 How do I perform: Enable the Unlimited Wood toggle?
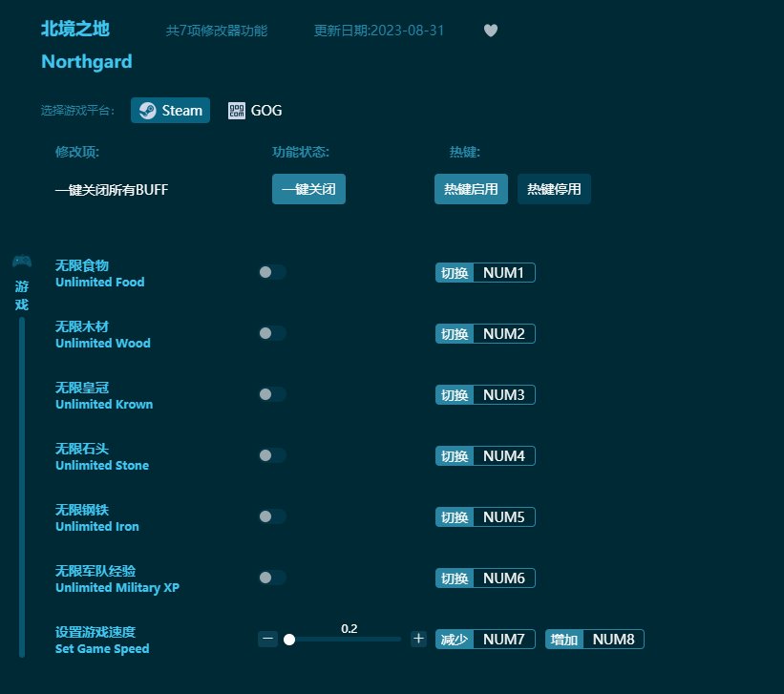(x=271, y=333)
